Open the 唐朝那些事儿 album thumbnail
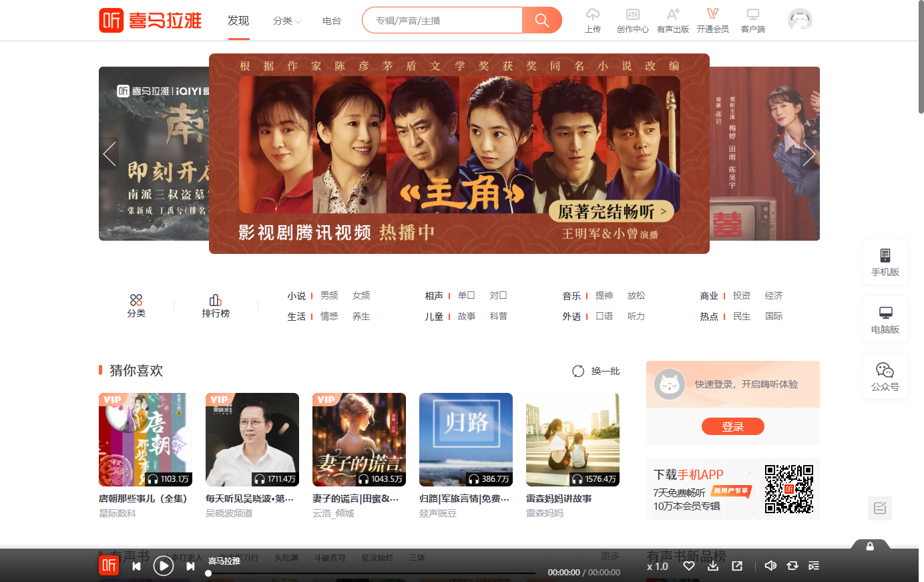 (x=146, y=440)
